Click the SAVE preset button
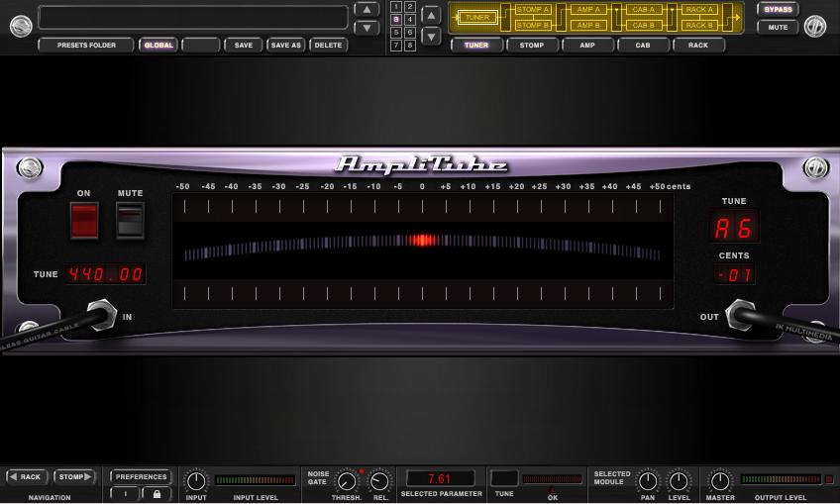 click(x=244, y=45)
